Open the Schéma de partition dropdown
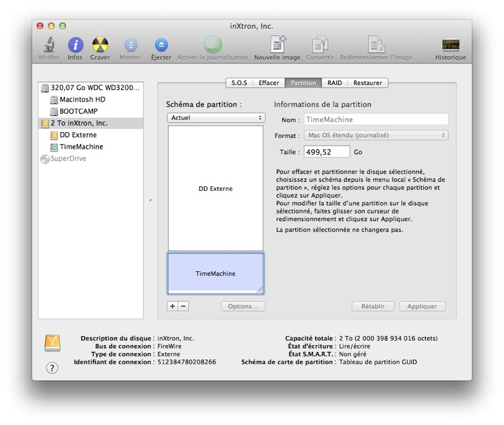 215,117
